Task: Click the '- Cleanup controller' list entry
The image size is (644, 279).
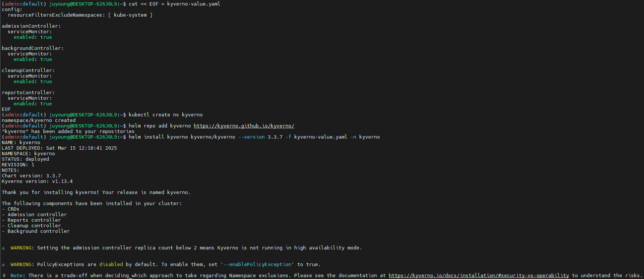Action: coord(31,226)
